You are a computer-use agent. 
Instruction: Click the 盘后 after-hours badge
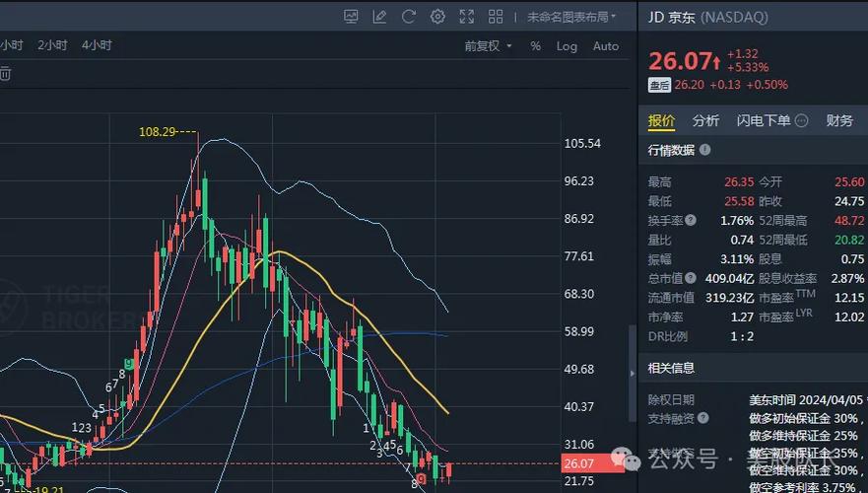click(659, 86)
